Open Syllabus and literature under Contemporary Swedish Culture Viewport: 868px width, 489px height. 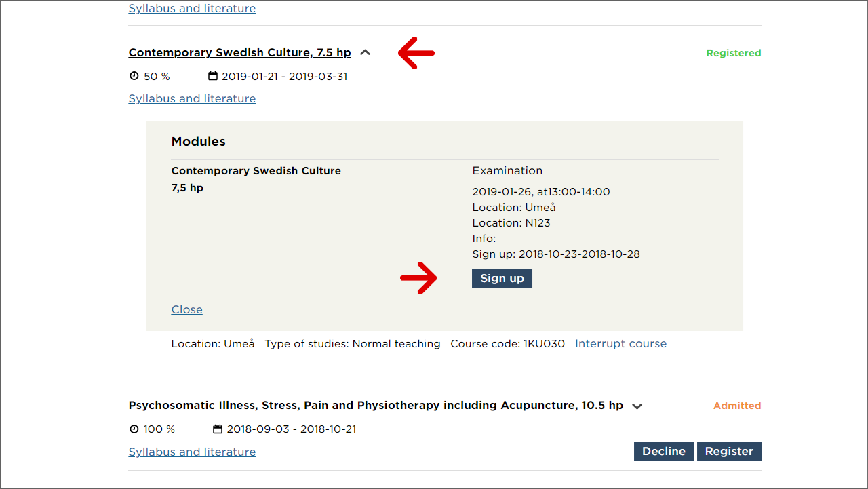pyautogui.click(x=192, y=98)
